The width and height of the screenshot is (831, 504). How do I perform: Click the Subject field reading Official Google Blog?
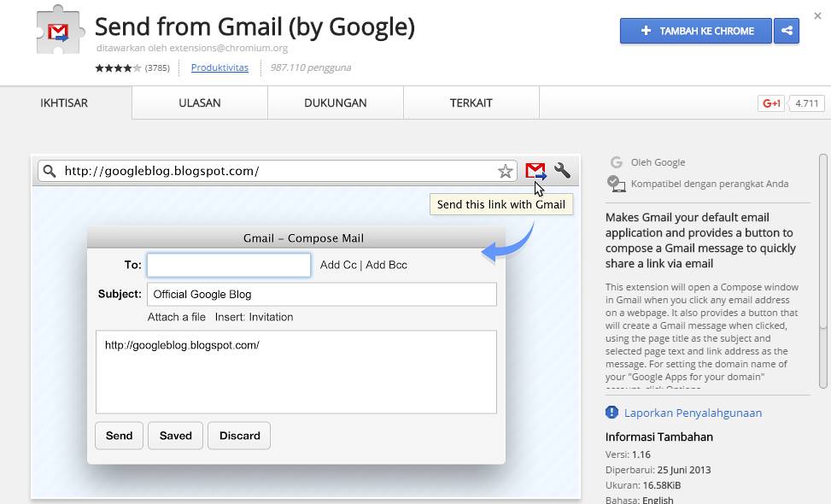(x=322, y=294)
